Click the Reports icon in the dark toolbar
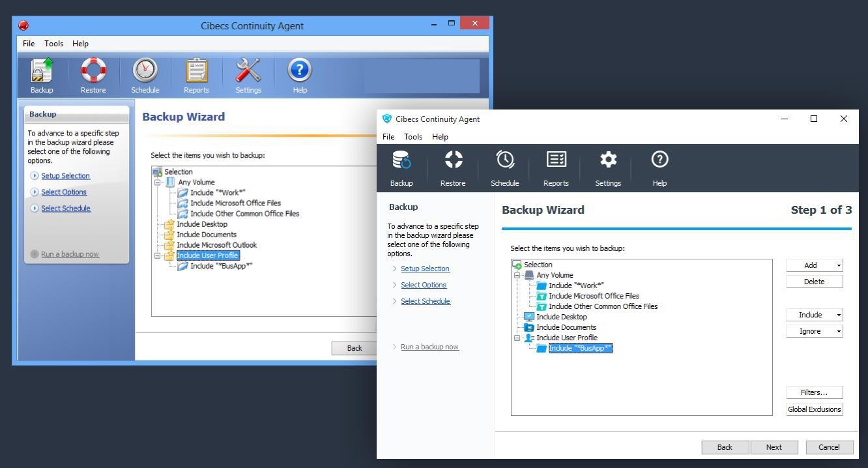868x468 pixels. click(x=556, y=160)
